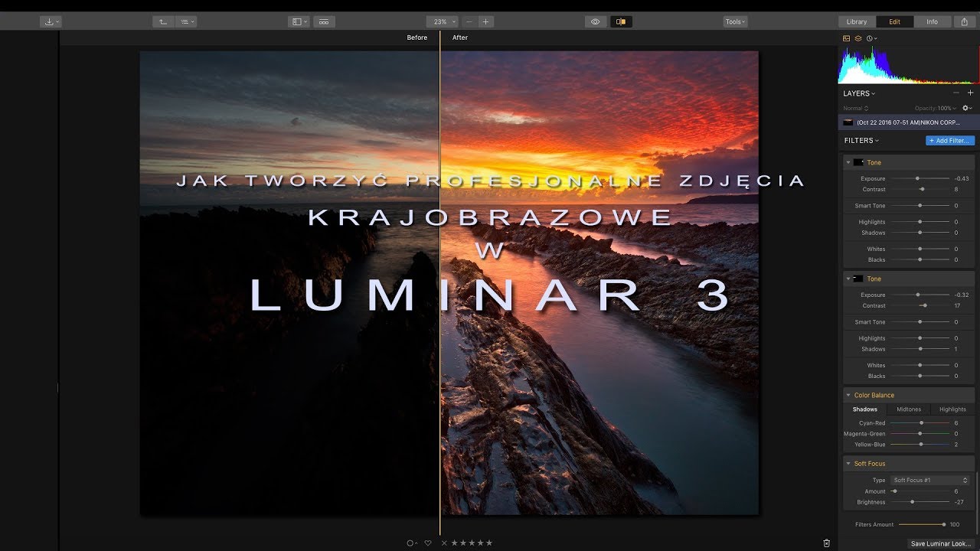
Task: Open the 23% zoom level dropdown
Action: tap(443, 21)
